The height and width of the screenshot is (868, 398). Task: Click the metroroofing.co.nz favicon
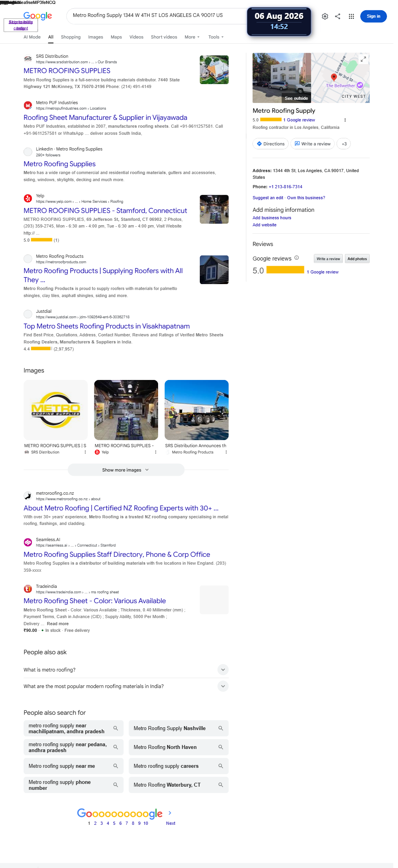[x=28, y=496]
